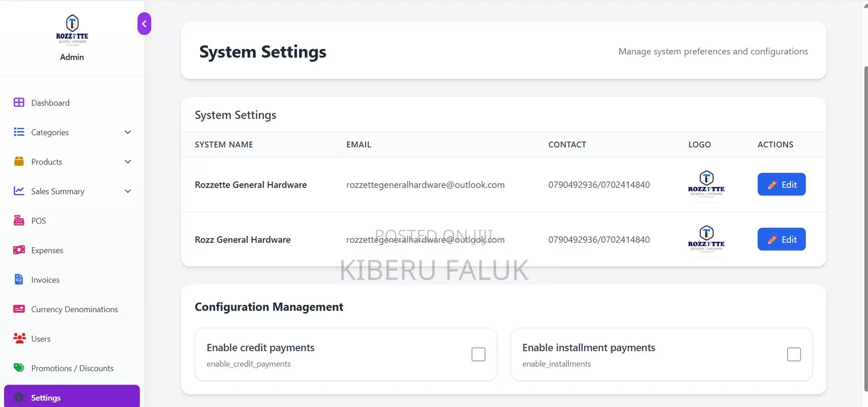The height and width of the screenshot is (407, 868).
Task: Enable credit payments checkbox
Action: (478, 354)
